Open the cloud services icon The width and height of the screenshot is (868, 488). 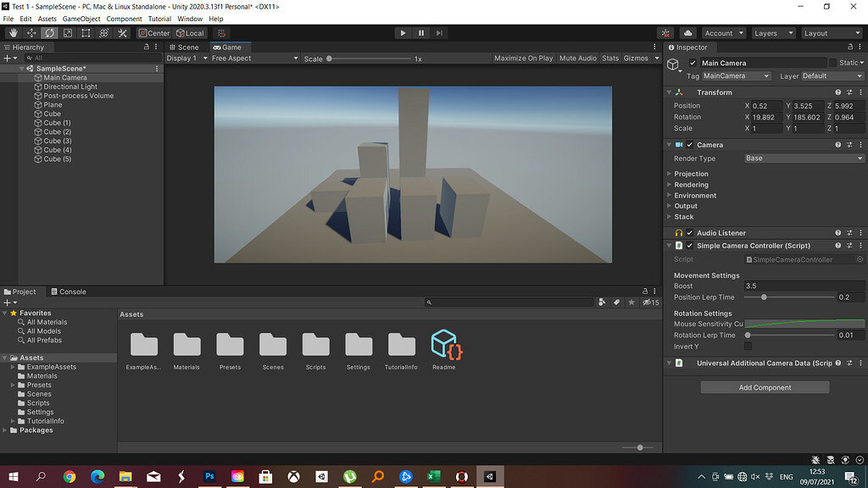[688, 33]
